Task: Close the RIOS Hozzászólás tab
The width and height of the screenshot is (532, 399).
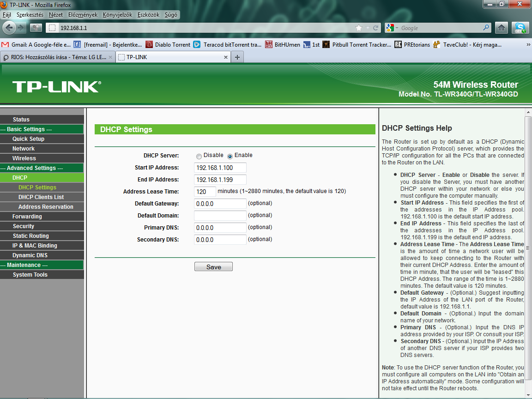Action: [x=110, y=57]
